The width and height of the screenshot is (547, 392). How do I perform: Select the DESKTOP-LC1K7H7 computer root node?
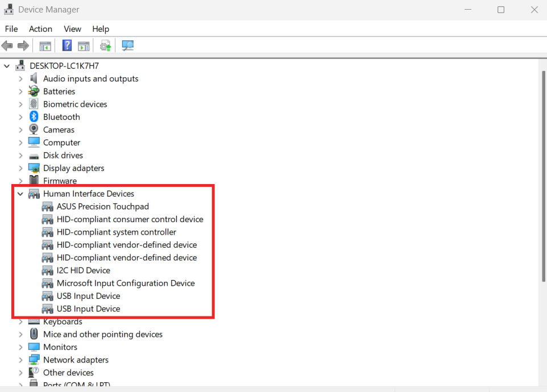point(65,65)
